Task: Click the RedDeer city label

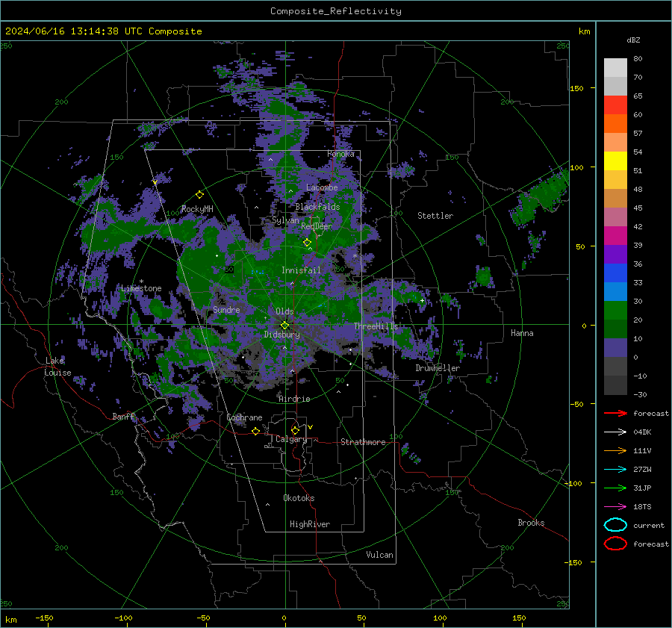Action: [317, 226]
